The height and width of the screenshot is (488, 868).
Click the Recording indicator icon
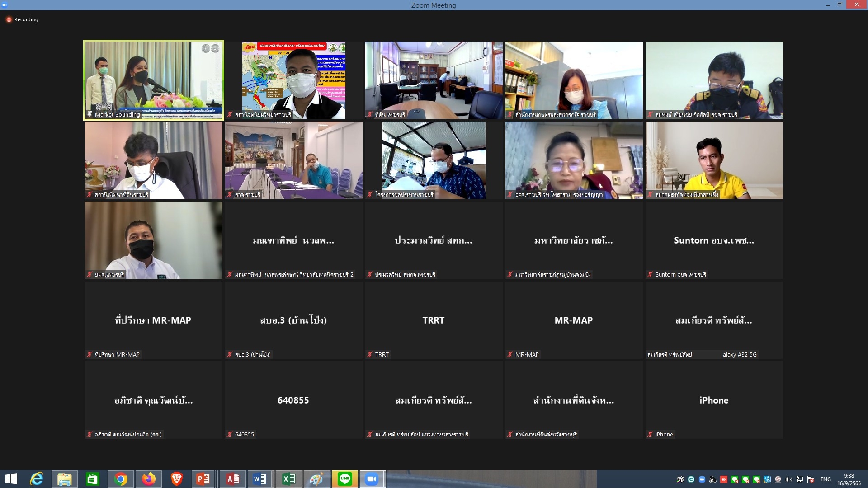pos(9,19)
